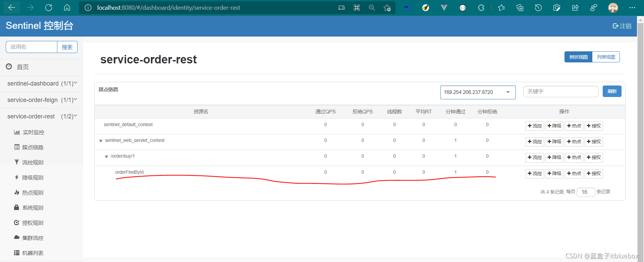Click the Sentinel 控制台 title
The image size is (644, 262).
[x=40, y=25]
